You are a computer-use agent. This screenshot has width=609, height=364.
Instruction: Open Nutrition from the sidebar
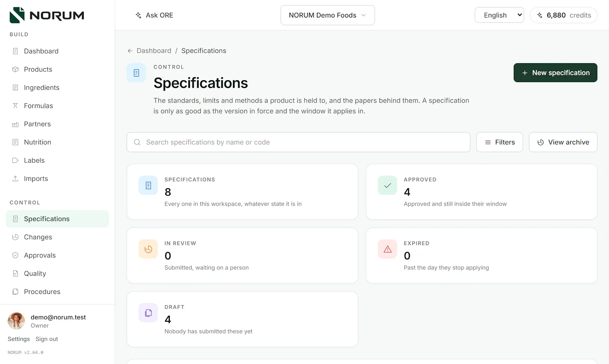pyautogui.click(x=57, y=142)
